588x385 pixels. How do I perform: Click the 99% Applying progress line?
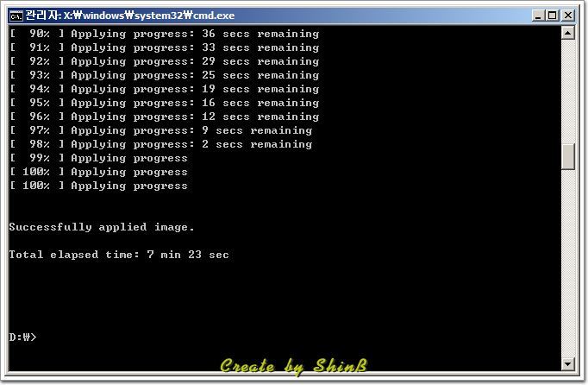click(98, 158)
